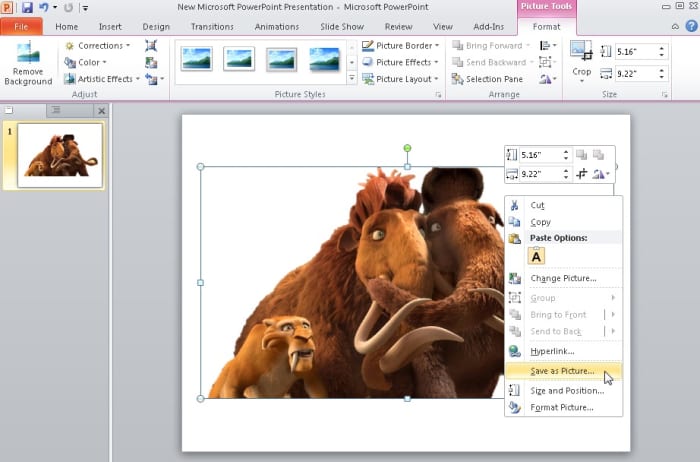Click the Undo icon in Quick Access Toolbar
The image size is (700, 462).
[43, 7]
